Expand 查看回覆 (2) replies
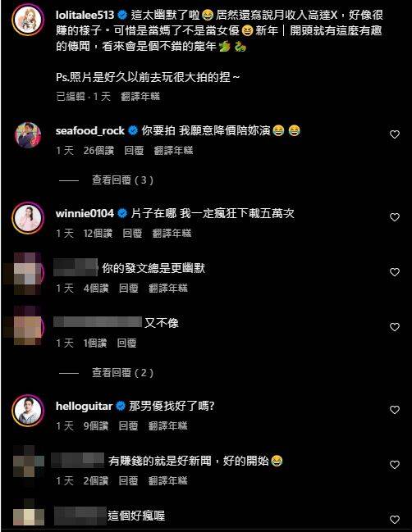Image resolution: width=412 pixels, height=532 pixels. pyautogui.click(x=122, y=373)
